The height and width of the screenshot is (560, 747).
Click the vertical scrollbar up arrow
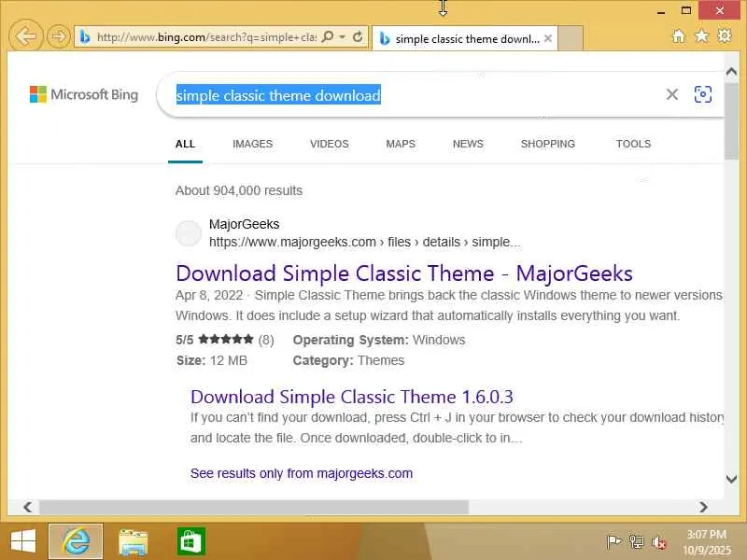(731, 72)
